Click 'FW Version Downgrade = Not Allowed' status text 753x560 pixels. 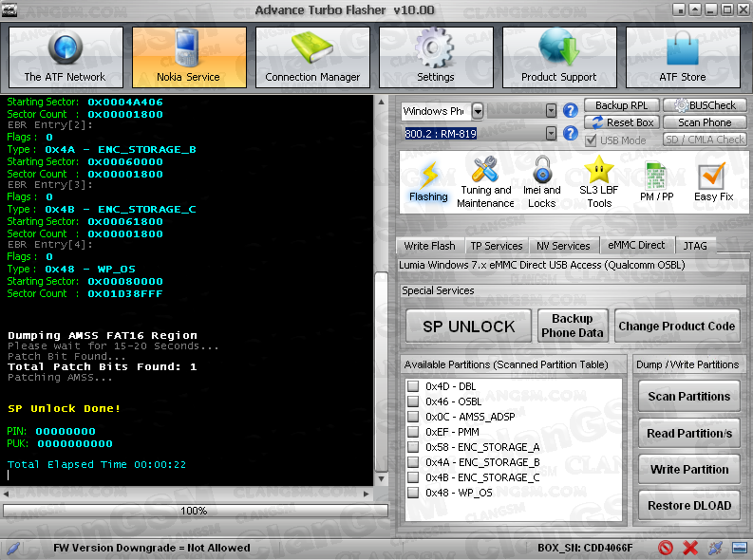pyautogui.click(x=152, y=548)
